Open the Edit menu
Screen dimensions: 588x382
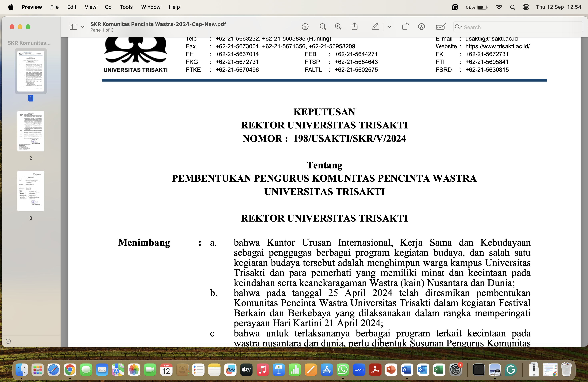click(72, 7)
